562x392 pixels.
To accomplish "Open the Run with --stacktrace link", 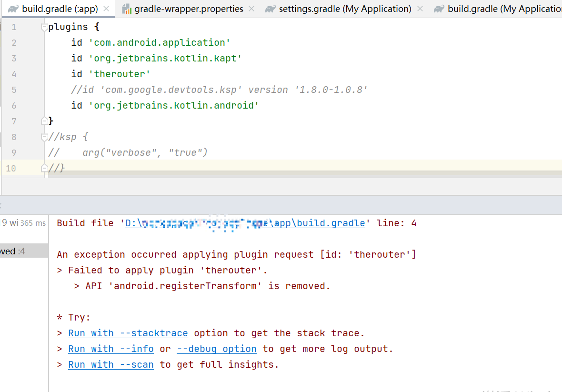I will point(128,333).
